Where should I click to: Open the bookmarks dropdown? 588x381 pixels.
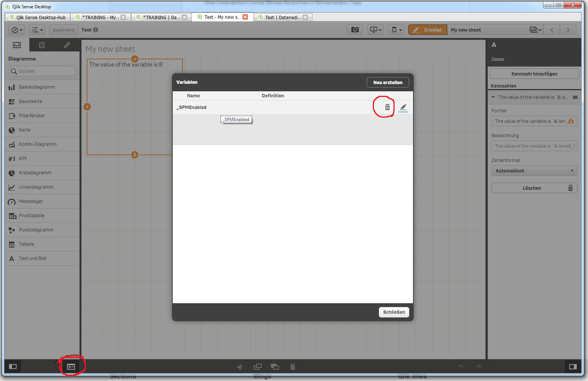[396, 30]
